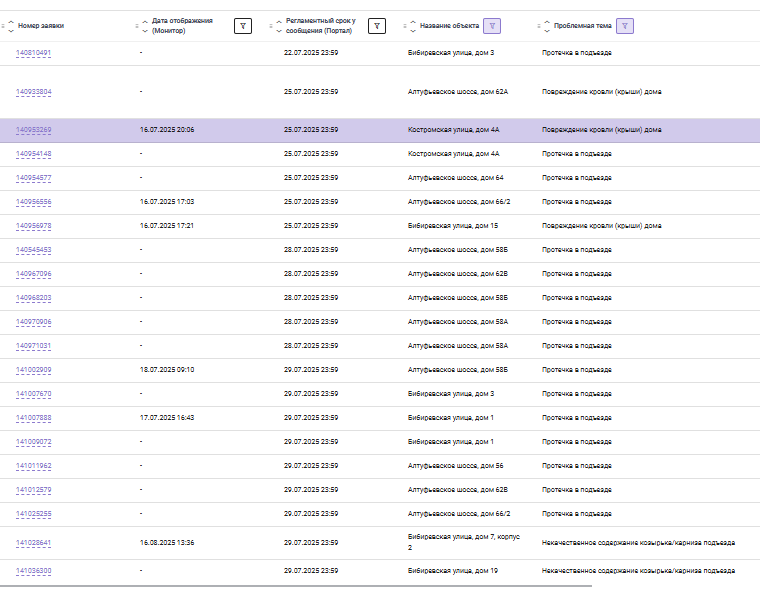Click the horizontal scrollbar at table bottom

[x=296, y=586]
